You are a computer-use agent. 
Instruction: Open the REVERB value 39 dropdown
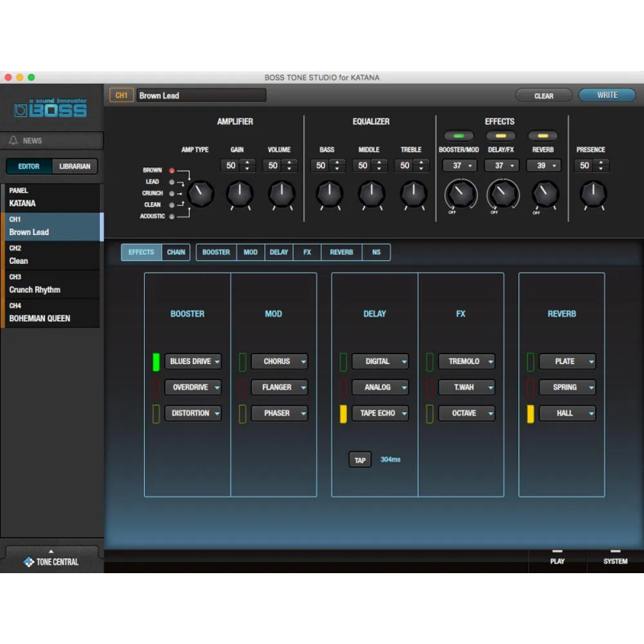[x=544, y=166]
